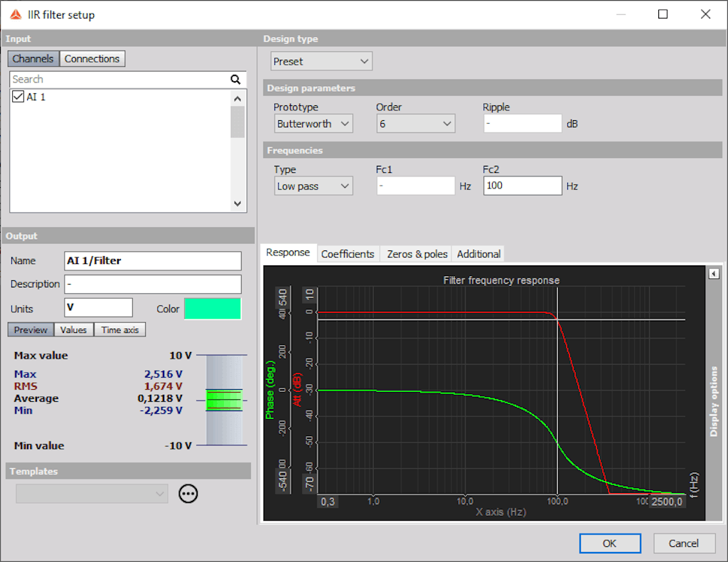Click the channel list scrollbar thumb
The image size is (728, 562).
(x=237, y=122)
